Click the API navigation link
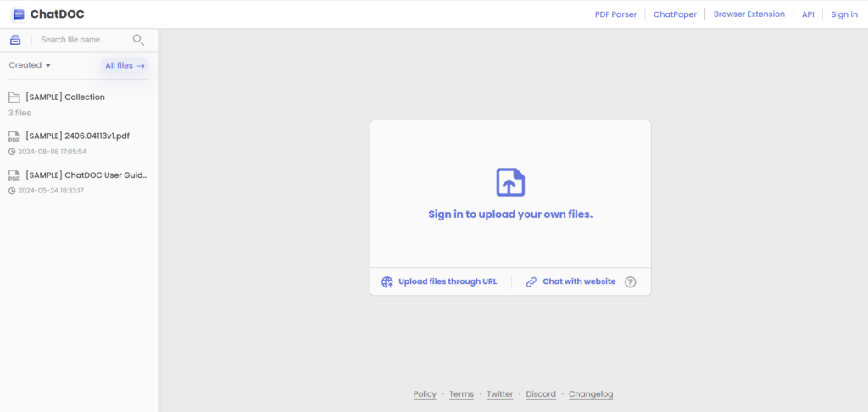 point(808,14)
